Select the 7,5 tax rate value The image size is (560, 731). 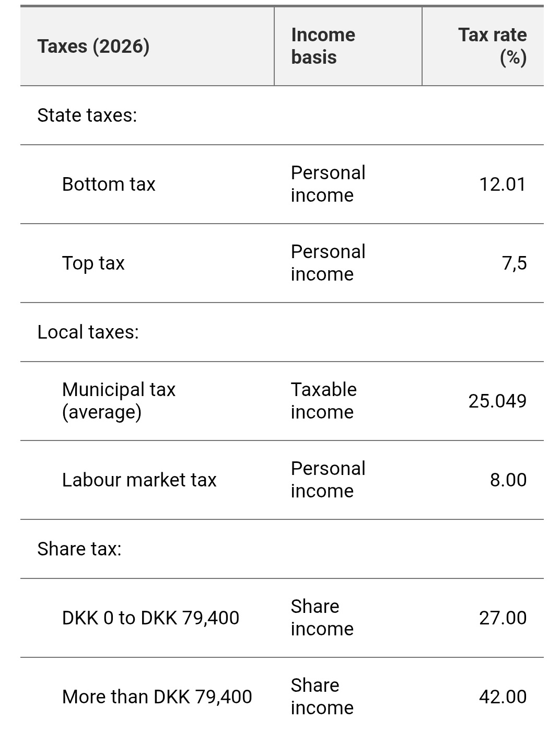pyautogui.click(x=514, y=263)
